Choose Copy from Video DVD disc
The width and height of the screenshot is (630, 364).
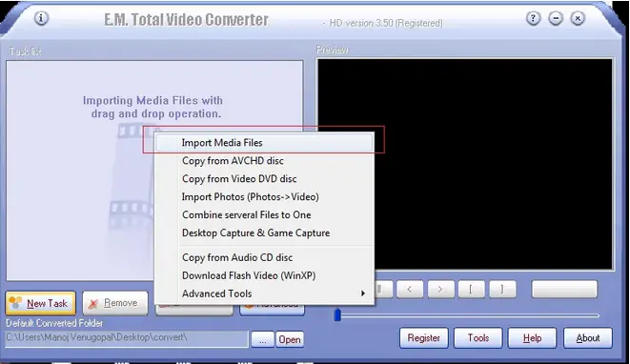264,179
